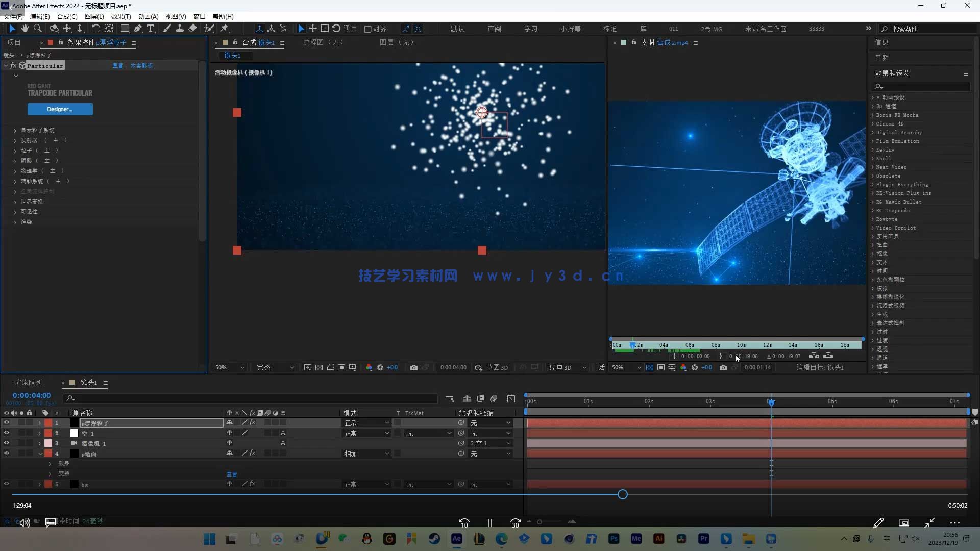980x551 pixels.
Task: Select the Text tool
Action: (x=151, y=29)
